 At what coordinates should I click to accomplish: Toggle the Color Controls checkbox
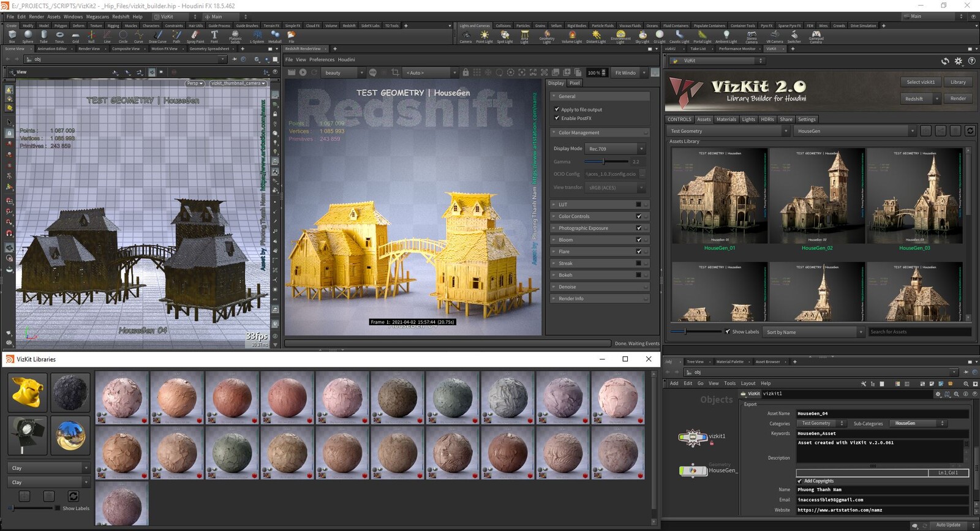[x=638, y=216]
